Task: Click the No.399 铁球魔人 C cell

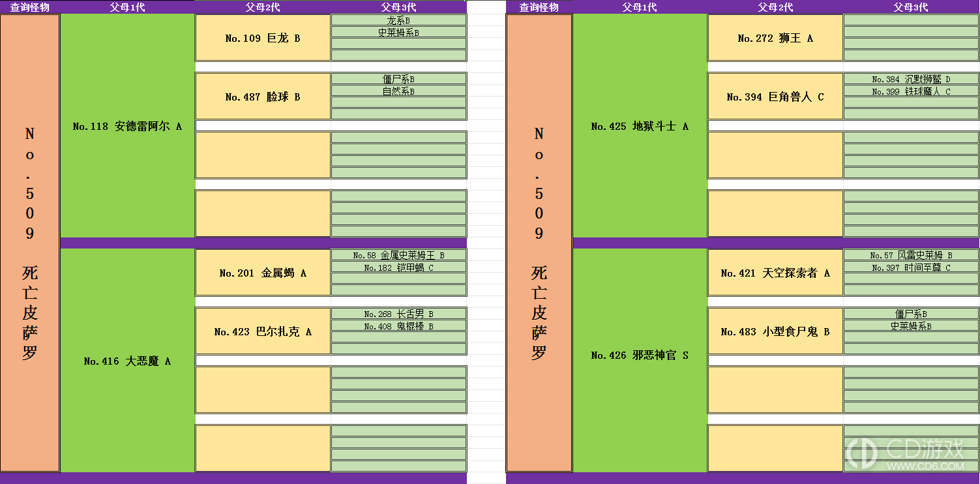Action: pyautogui.click(x=912, y=91)
